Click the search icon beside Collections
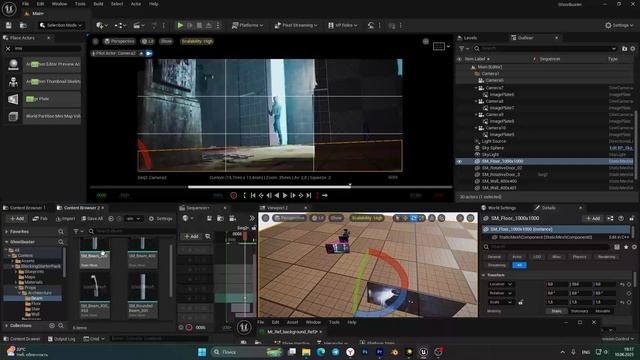This screenshot has height=360, width=640. pyautogui.click(x=61, y=326)
